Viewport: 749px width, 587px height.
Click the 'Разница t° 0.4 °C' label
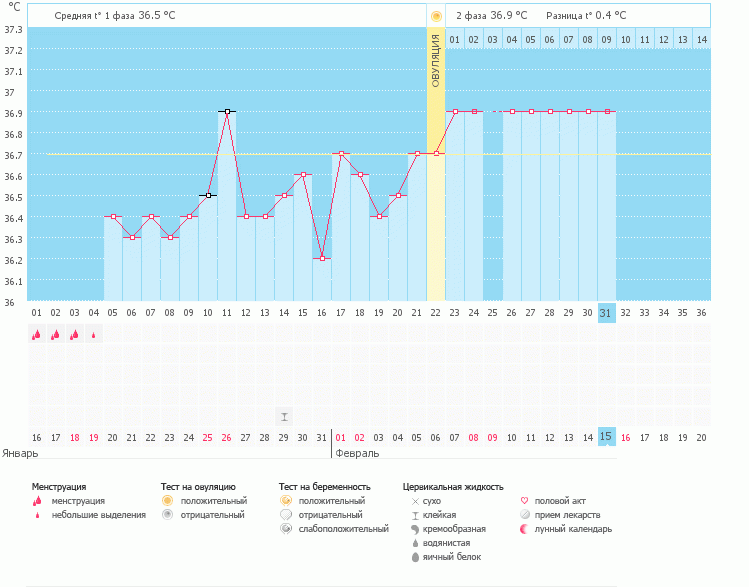[x=586, y=16]
